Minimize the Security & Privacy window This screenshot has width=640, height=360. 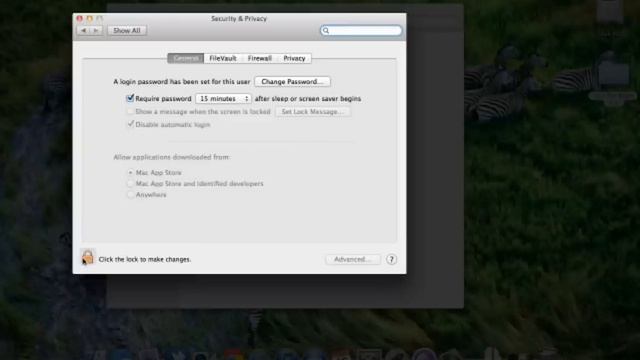89,18
